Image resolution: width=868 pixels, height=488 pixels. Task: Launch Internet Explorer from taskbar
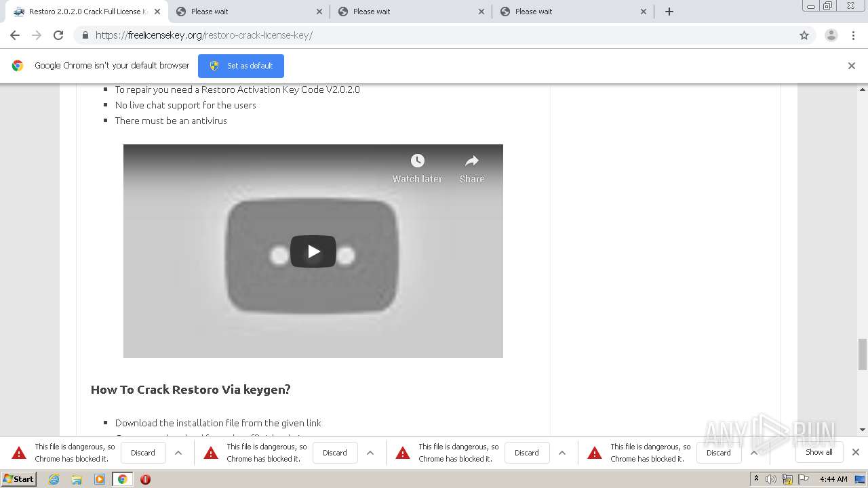click(54, 479)
